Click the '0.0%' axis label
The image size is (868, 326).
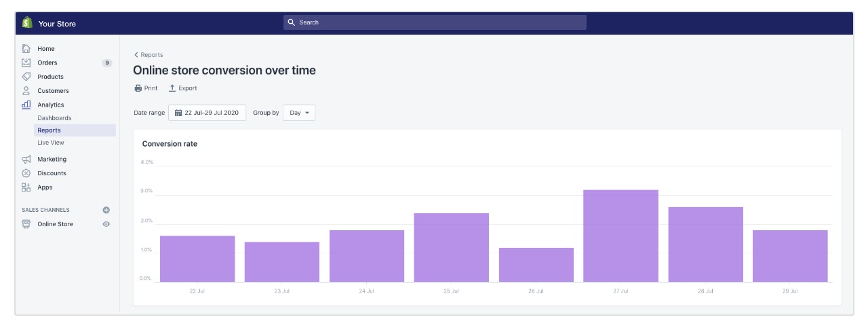click(146, 278)
